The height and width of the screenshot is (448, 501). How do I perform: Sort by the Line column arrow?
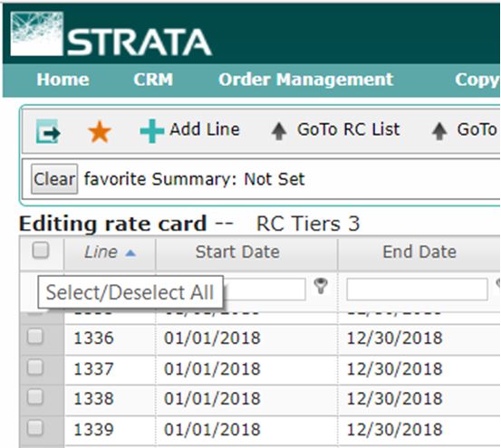tap(130, 253)
